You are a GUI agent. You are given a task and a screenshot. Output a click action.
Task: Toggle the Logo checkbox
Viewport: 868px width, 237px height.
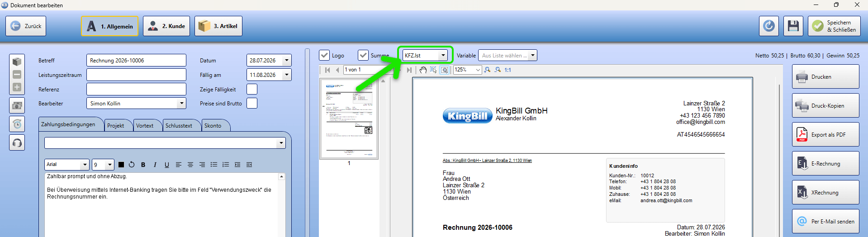coord(324,55)
